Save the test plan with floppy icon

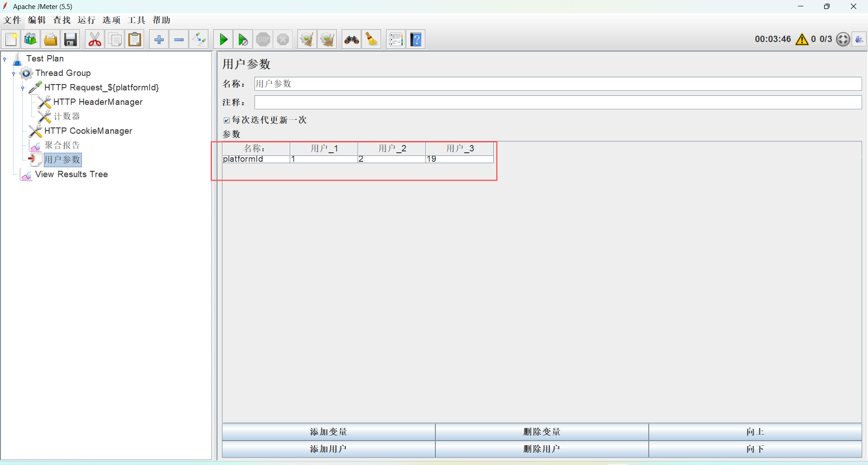coord(70,39)
